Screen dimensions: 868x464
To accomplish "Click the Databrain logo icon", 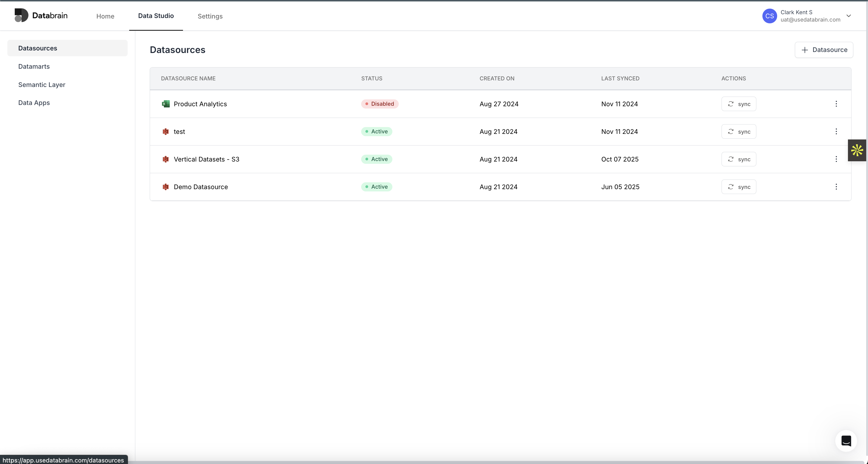I will (21, 15).
